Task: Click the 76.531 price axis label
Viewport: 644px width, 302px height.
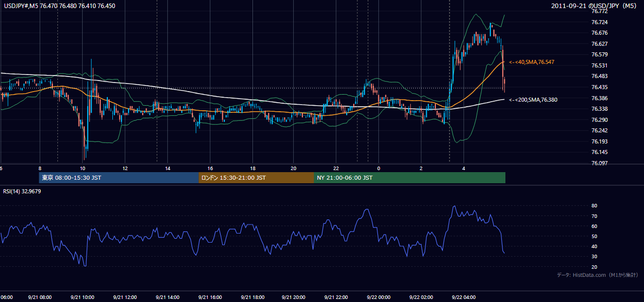Action: point(599,65)
